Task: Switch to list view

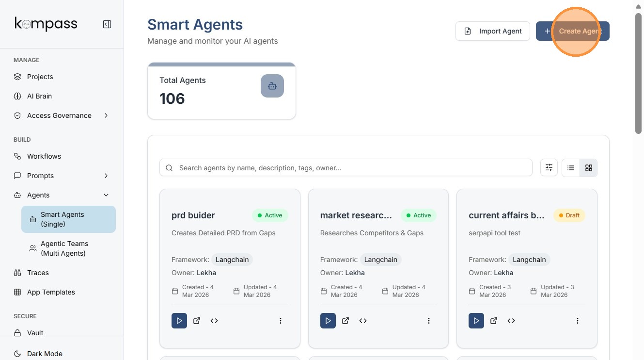Action: pos(571,168)
